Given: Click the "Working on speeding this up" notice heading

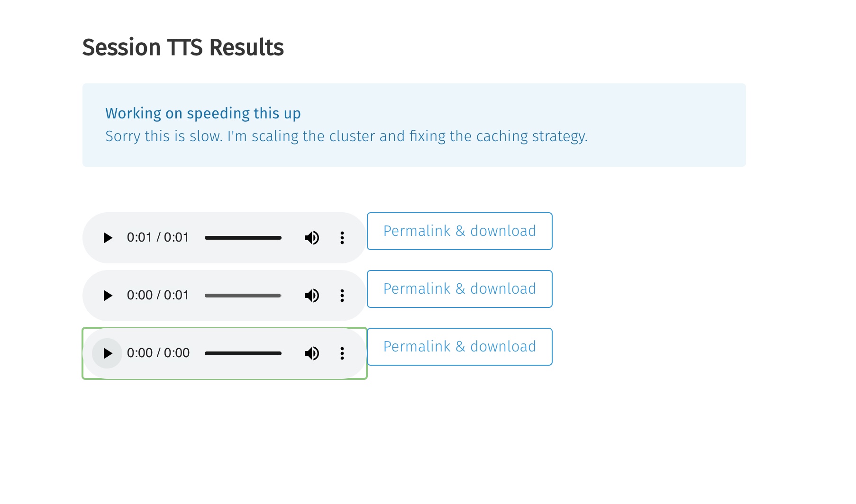Looking at the screenshot, I should click(x=203, y=114).
